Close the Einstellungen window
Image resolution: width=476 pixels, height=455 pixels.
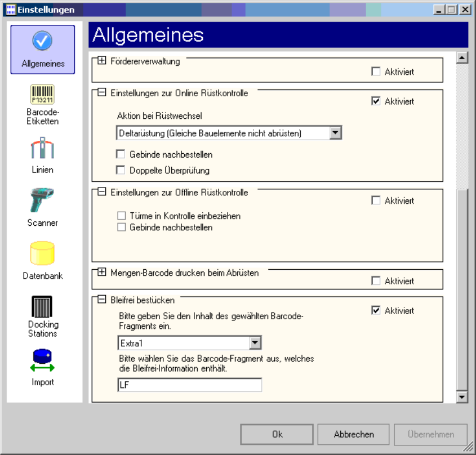pyautogui.click(x=465, y=10)
